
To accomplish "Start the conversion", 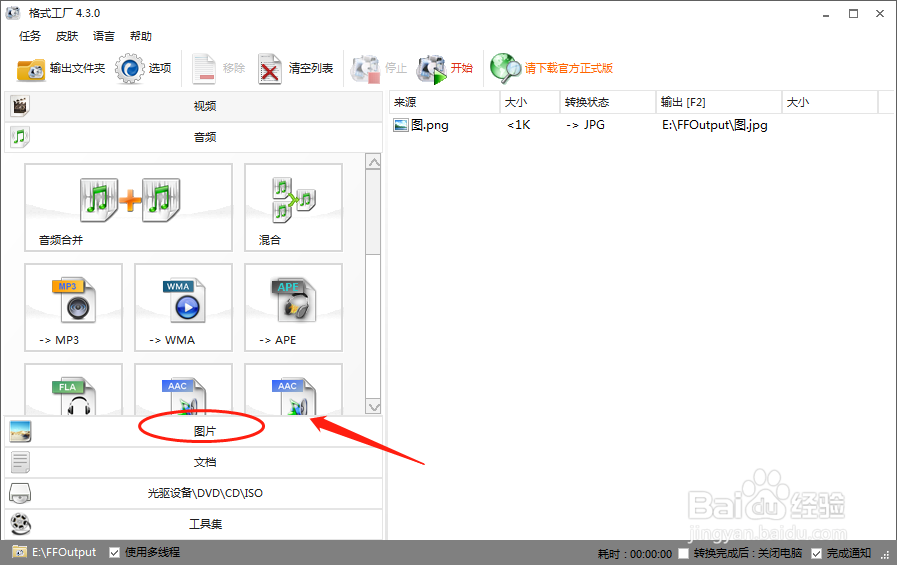I will click(445, 69).
